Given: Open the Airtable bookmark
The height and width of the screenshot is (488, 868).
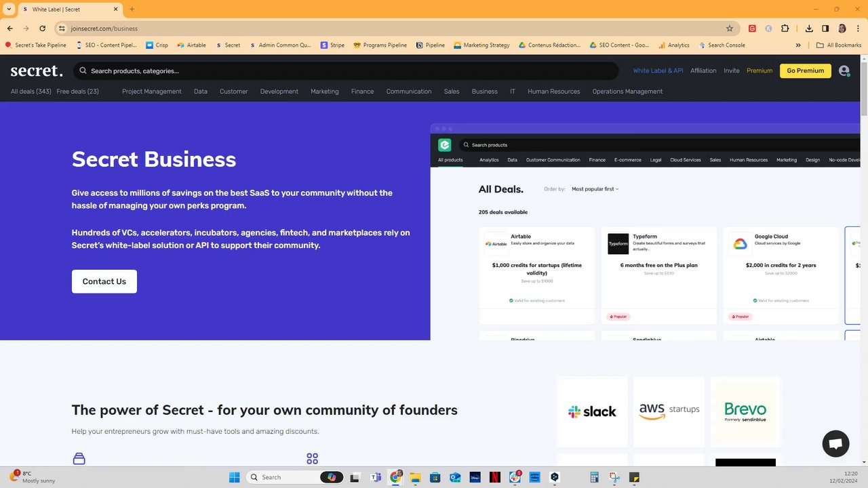Looking at the screenshot, I should (x=192, y=45).
